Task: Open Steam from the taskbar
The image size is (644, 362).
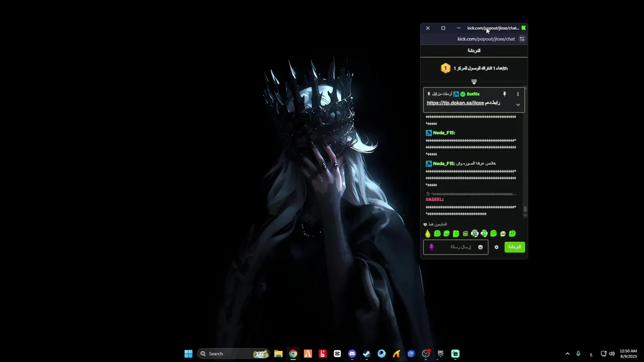Action: (367, 354)
